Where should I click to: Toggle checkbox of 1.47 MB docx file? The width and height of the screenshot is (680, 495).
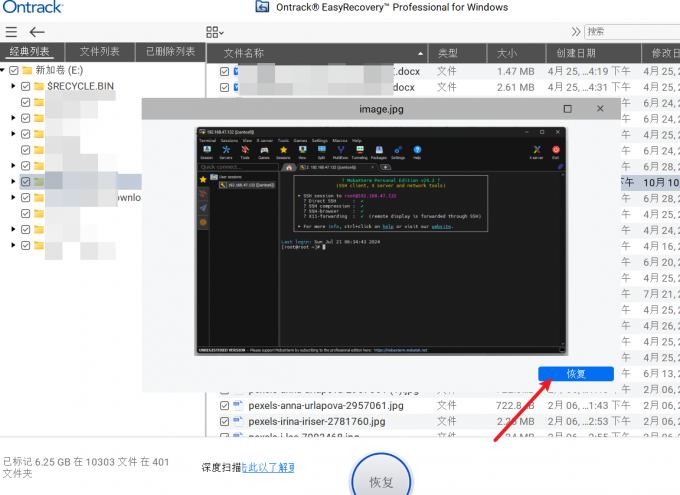pyautogui.click(x=224, y=72)
